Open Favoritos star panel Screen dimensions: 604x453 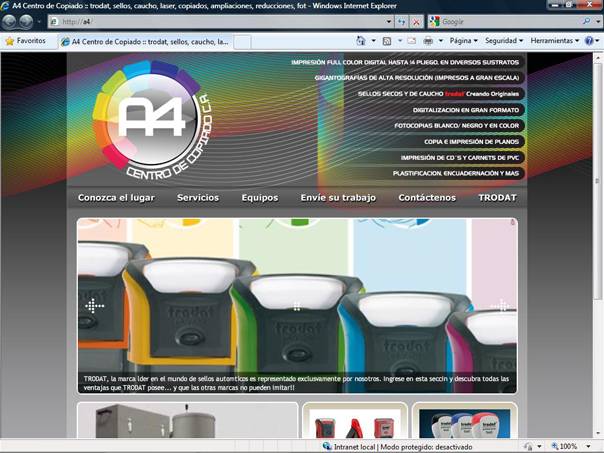(25, 41)
